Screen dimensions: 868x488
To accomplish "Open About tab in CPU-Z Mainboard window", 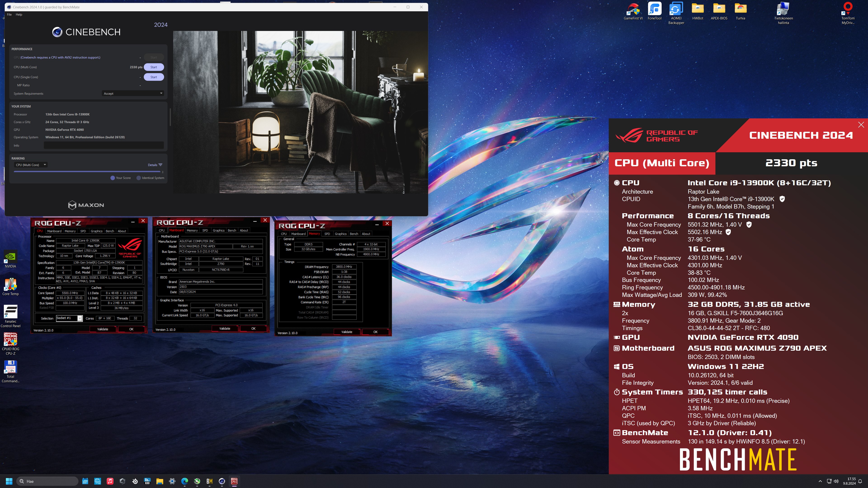I will [x=244, y=230].
